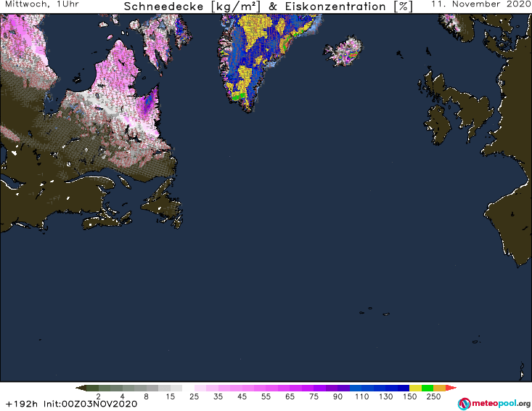Click legend value '55'
The height and width of the screenshot is (411, 532).
(x=266, y=396)
